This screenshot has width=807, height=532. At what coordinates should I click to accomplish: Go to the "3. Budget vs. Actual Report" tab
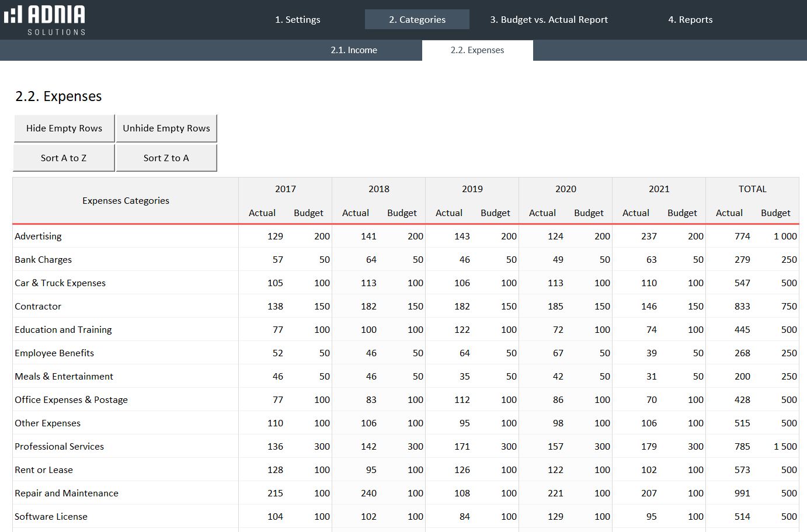(x=549, y=19)
